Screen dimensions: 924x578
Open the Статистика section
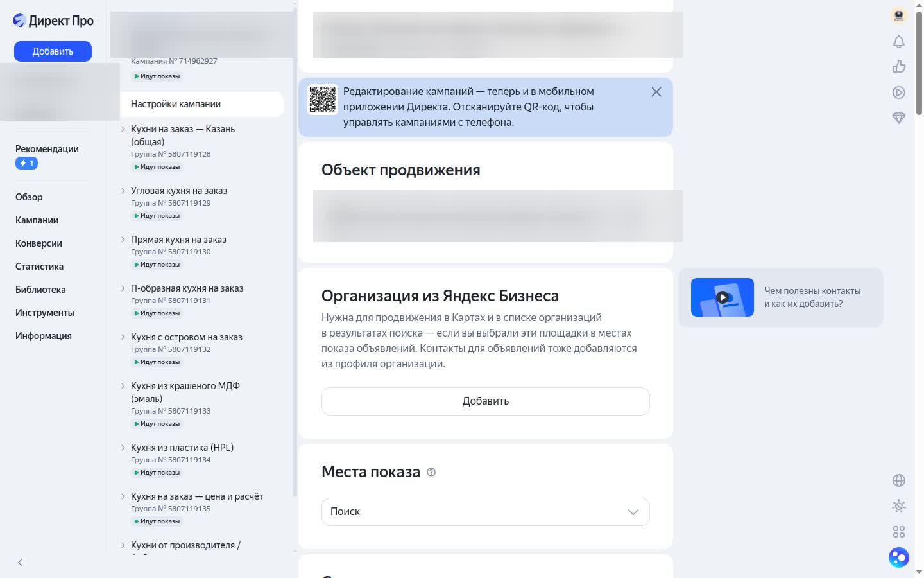coord(39,267)
